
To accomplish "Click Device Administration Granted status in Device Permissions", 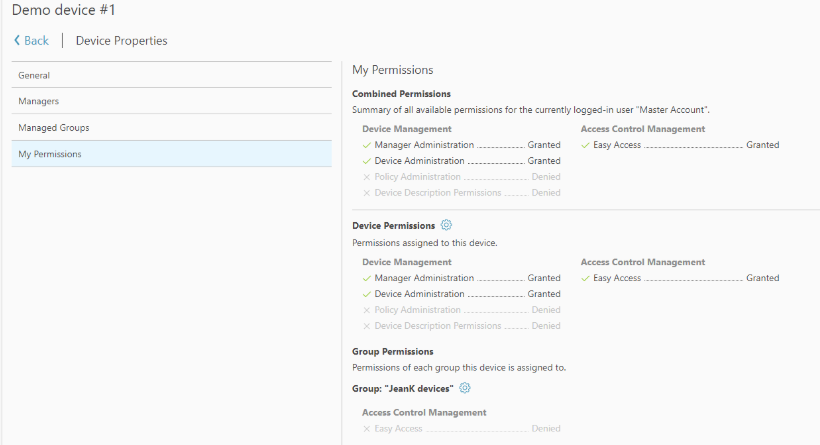I will tap(544, 294).
